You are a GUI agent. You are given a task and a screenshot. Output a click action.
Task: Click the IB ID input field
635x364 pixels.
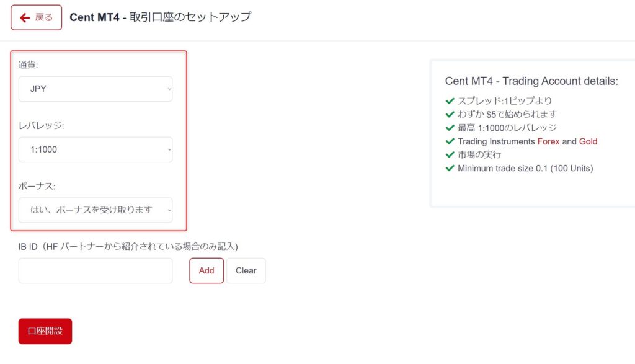tap(95, 270)
